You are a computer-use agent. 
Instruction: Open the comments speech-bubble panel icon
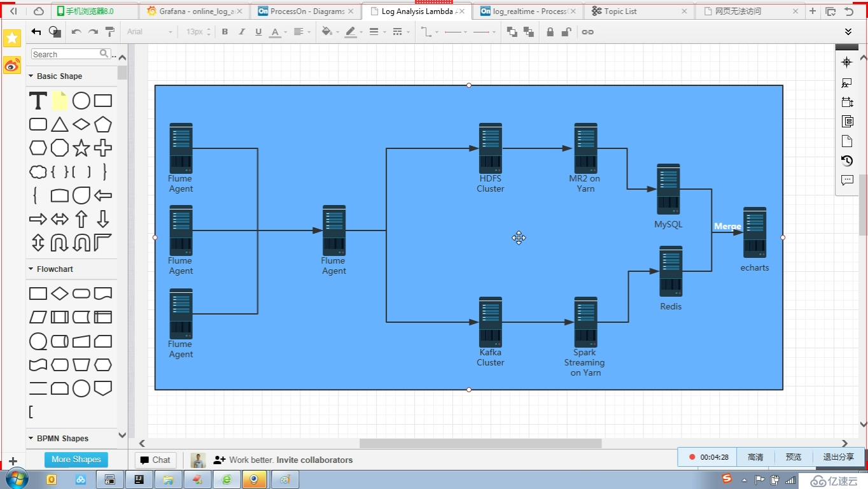pos(847,180)
